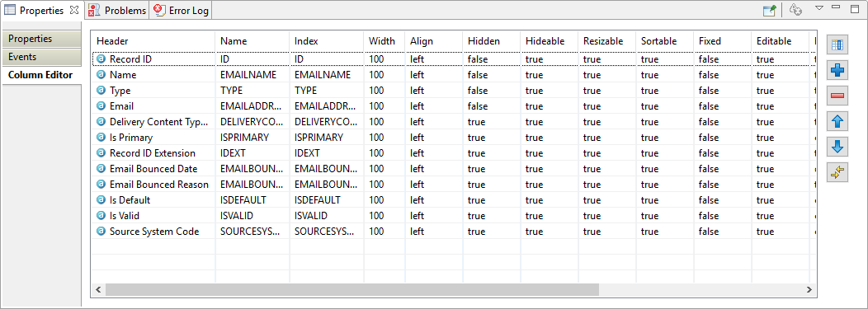Open the Events side tab
Screen dimensions: 868x309
40,57
